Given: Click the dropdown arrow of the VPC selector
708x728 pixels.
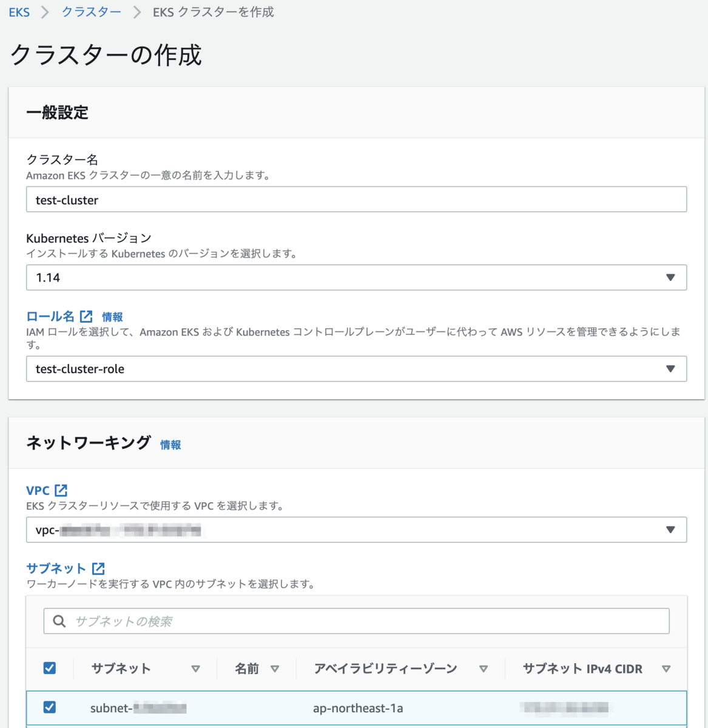Looking at the screenshot, I should [x=670, y=530].
